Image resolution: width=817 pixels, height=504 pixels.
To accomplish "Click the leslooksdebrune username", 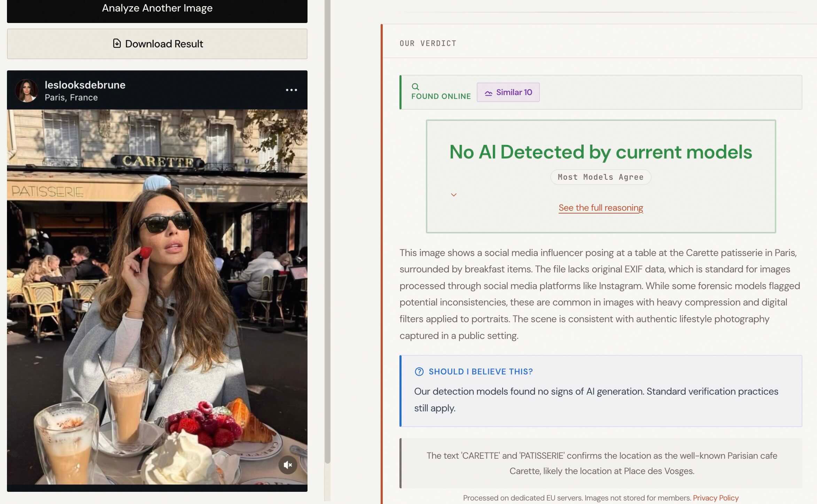I will point(85,85).
